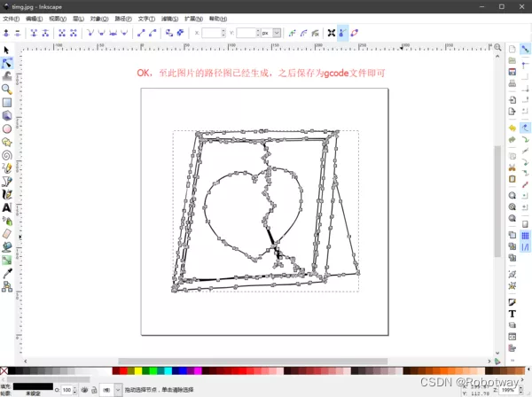Create new document icon
This screenshot has height=397, width=532.
[x=512, y=49]
